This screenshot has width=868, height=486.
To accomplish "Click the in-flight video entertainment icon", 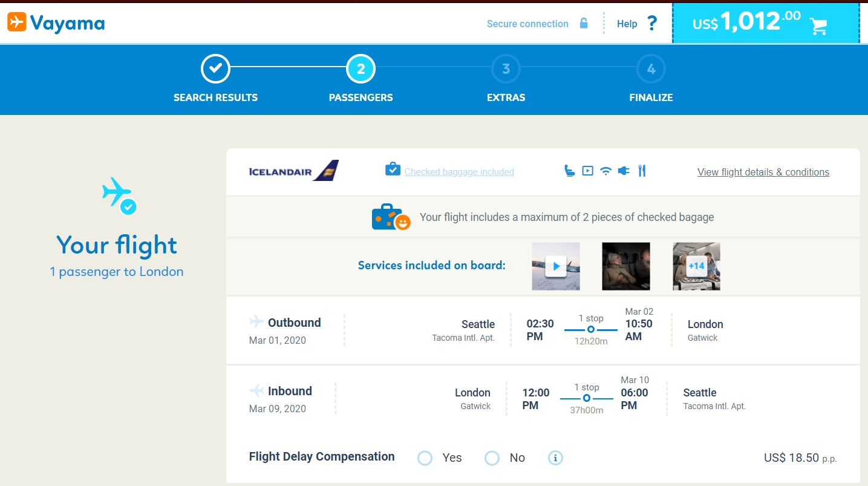I will 587,171.
